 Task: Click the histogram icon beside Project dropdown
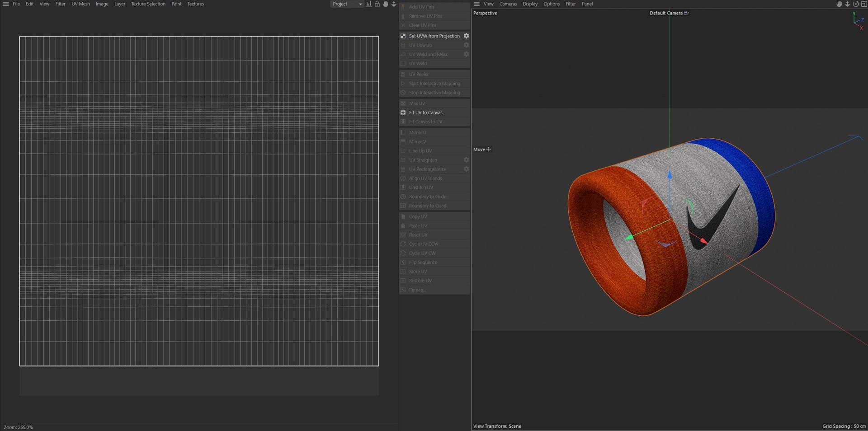(x=369, y=4)
